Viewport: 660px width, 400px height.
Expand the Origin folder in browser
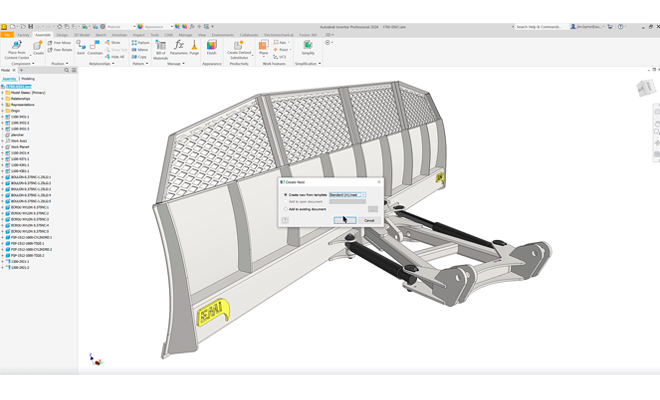(3, 111)
